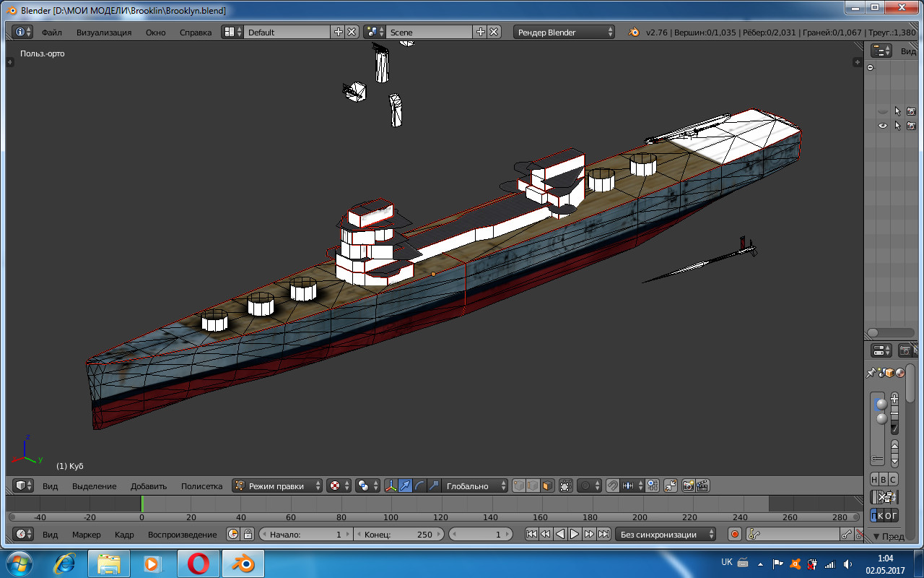This screenshot has width=924, height=578.
Task: Click the limit selection to visible icon
Action: pos(565,486)
